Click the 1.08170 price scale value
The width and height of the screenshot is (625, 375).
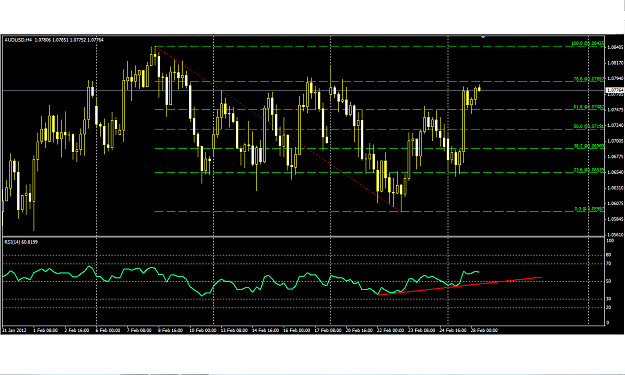[x=615, y=63]
